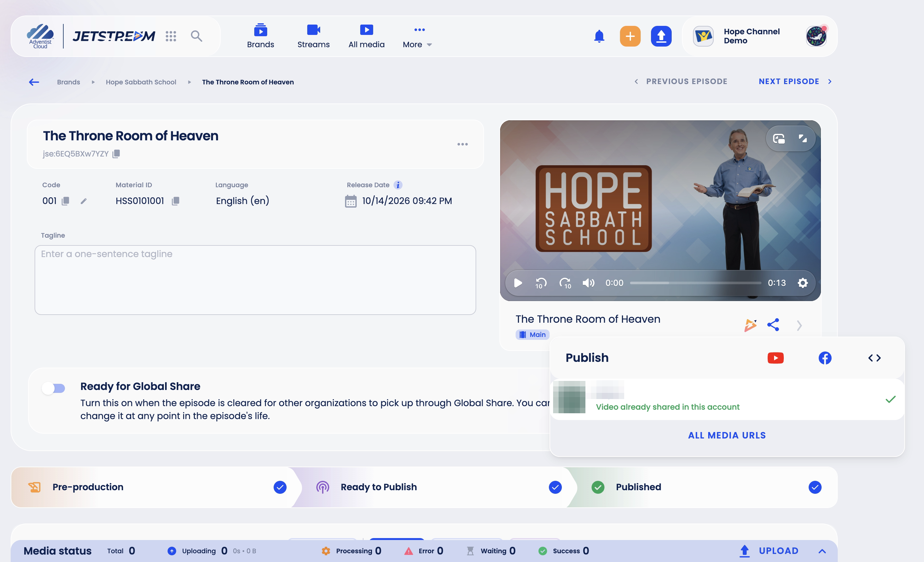Image resolution: width=924 pixels, height=562 pixels.
Task: Copy the code 001 value
Action: 65,201
